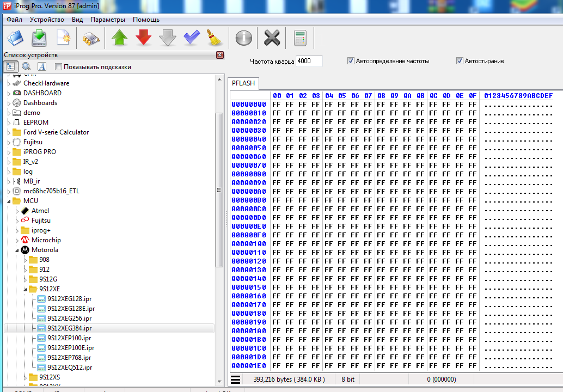This screenshot has width=563, height=392.
Task: Create a new file using the blank page icon
Action: [63, 38]
